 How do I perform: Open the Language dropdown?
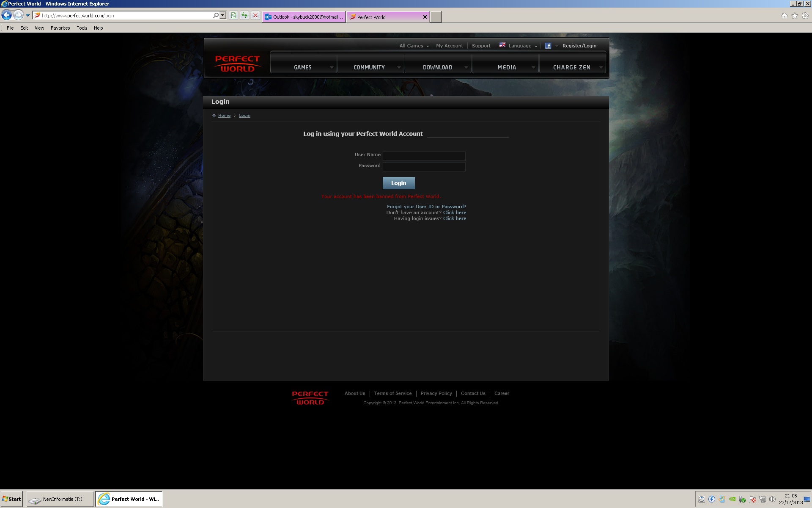(519, 46)
